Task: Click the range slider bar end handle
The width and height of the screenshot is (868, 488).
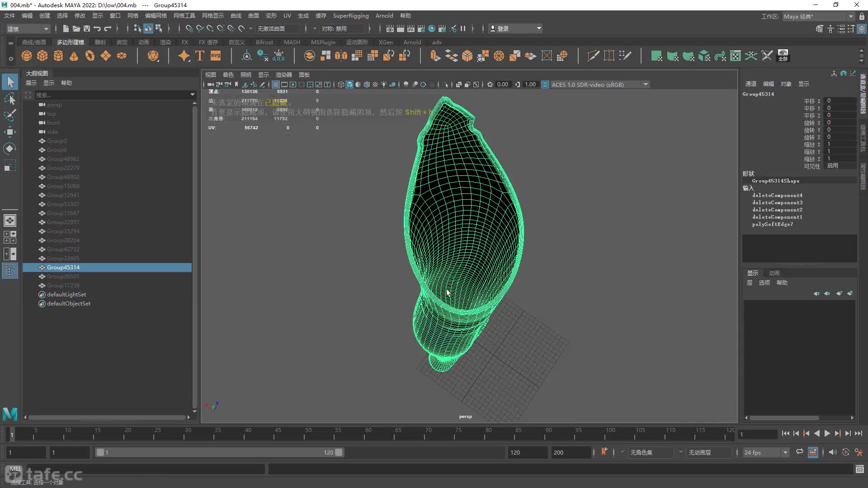Action: pyautogui.click(x=339, y=452)
